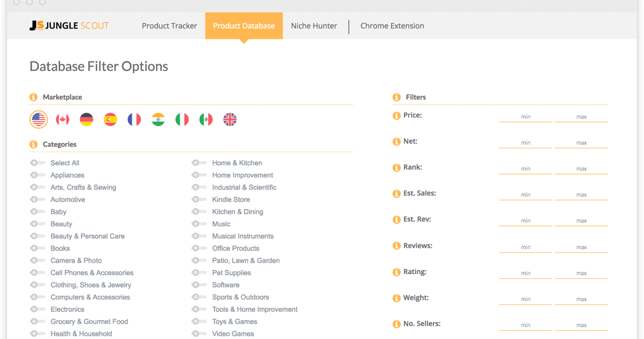Click the Weight min input field
Image resolution: width=644 pixels, height=339 pixels.
coord(525,299)
